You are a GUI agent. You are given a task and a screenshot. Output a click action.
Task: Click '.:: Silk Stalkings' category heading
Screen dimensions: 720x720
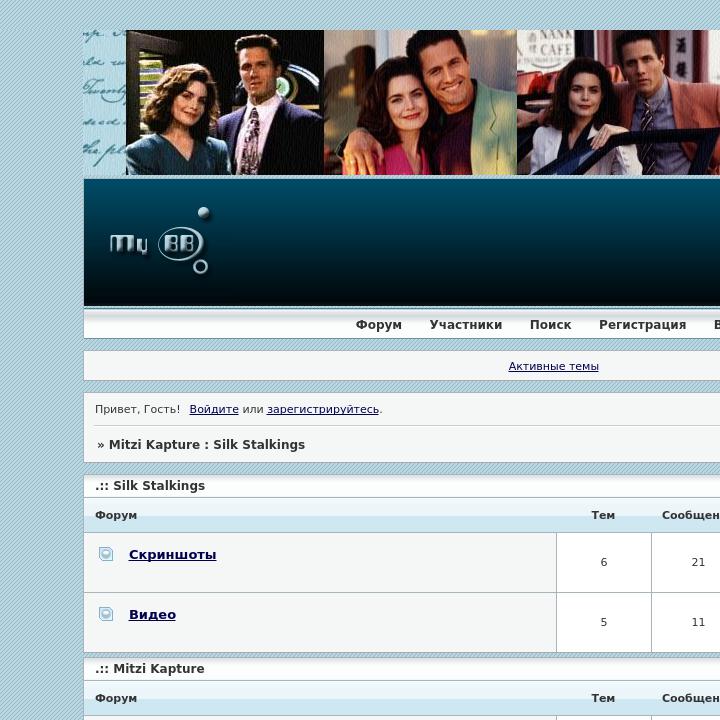point(150,485)
